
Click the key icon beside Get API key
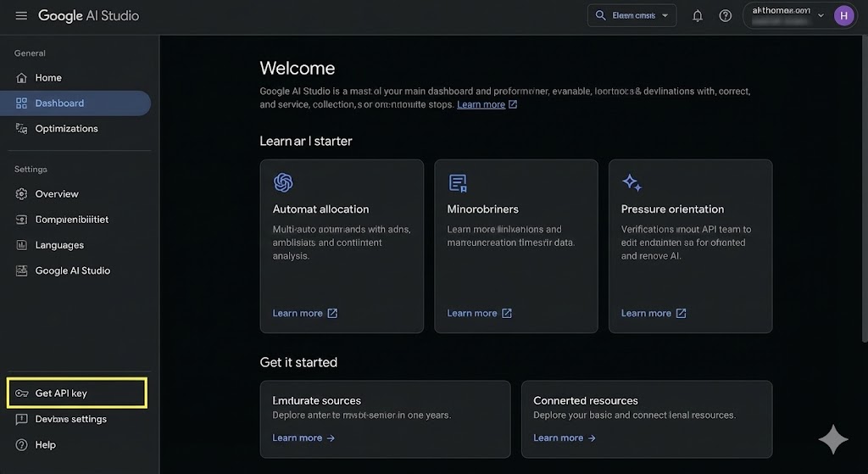22,393
